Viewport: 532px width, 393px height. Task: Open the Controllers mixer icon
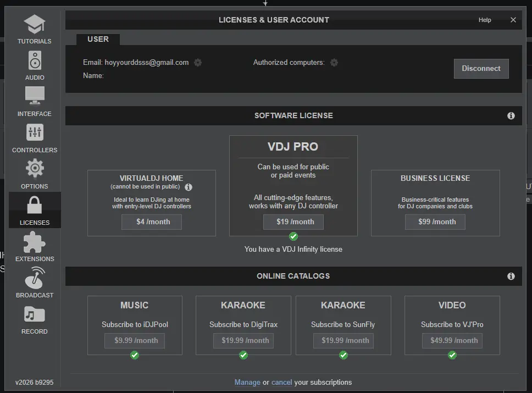(35, 132)
